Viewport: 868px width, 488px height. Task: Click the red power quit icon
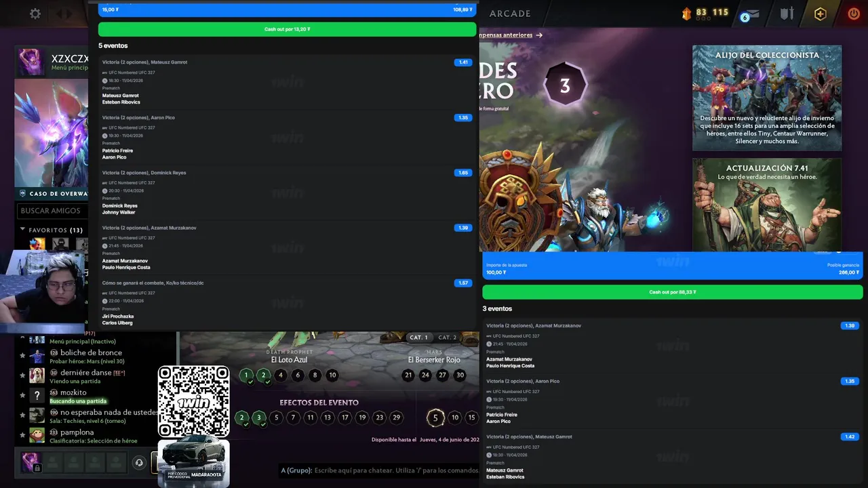[854, 14]
